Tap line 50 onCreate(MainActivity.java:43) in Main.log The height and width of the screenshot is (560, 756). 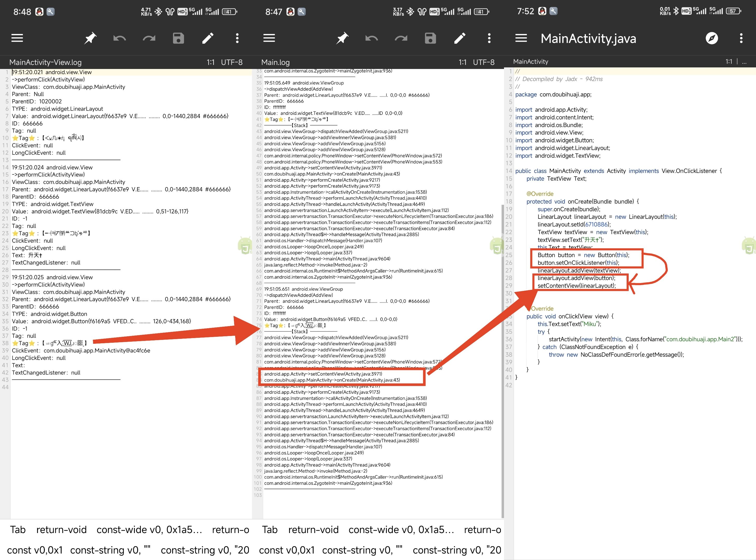332,174
